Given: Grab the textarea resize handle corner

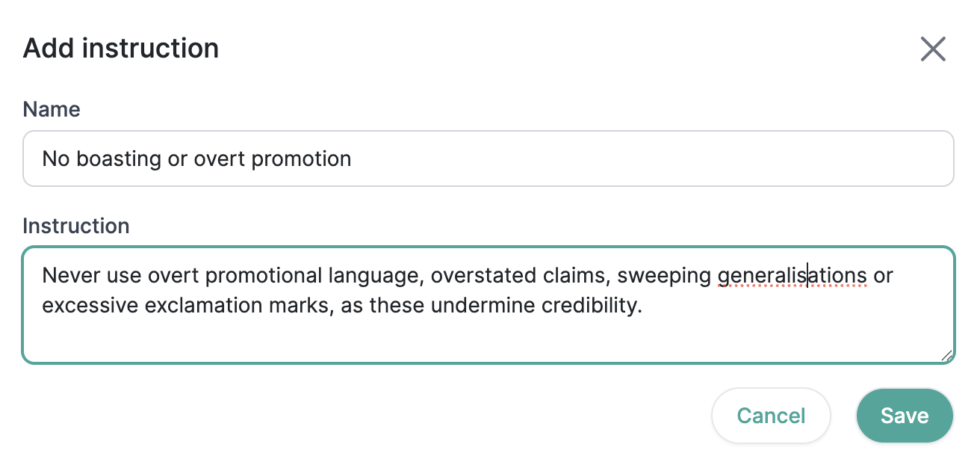Looking at the screenshot, I should pos(946,355).
